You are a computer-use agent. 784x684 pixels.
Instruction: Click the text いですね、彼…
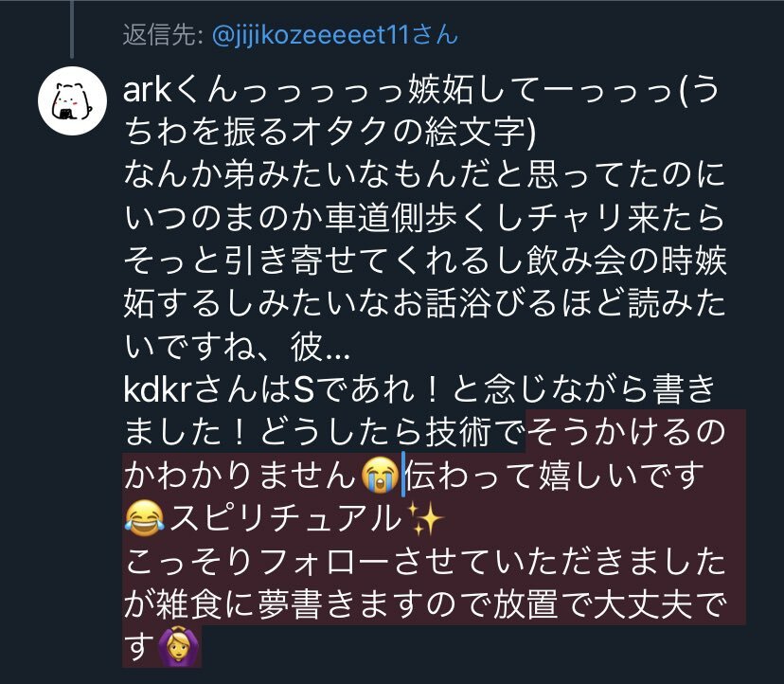(237, 346)
